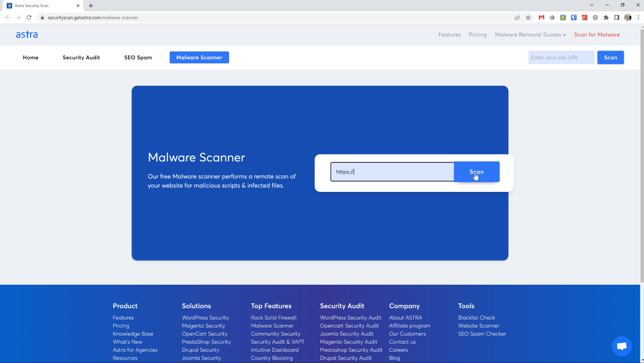
Task: Close the Astra Security Scan tab
Action: pos(79,5)
